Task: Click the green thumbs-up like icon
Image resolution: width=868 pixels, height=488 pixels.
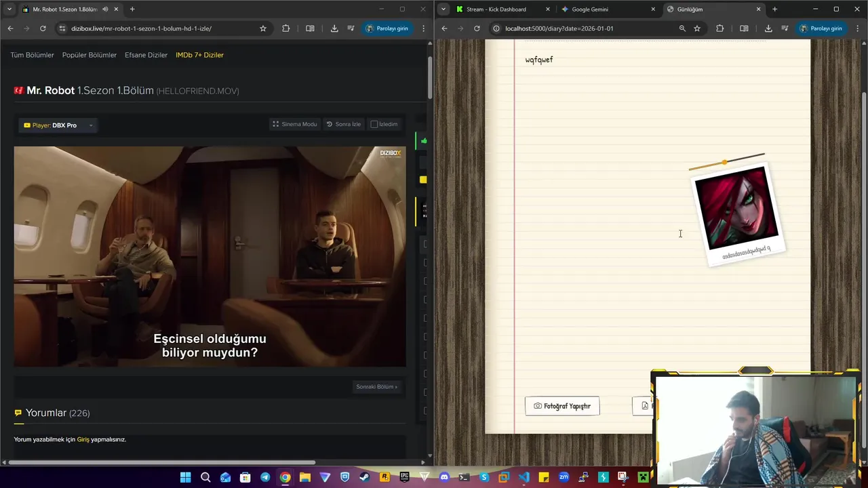Action: coord(424,141)
